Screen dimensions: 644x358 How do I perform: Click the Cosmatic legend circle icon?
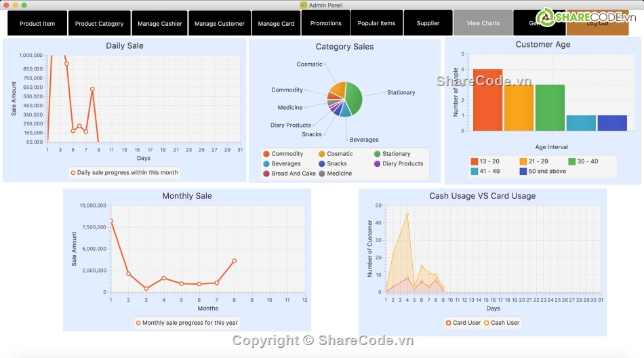click(322, 154)
